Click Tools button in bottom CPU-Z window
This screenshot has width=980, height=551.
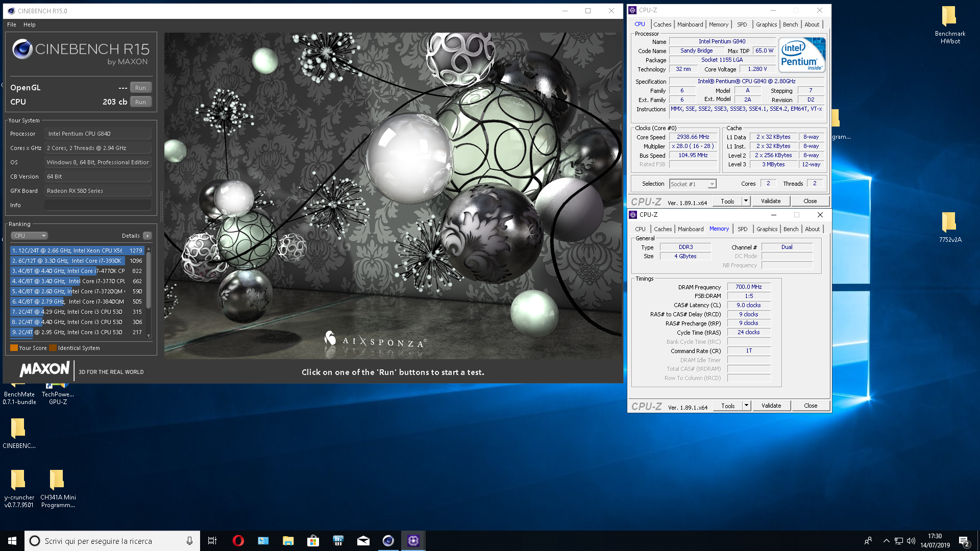(728, 406)
